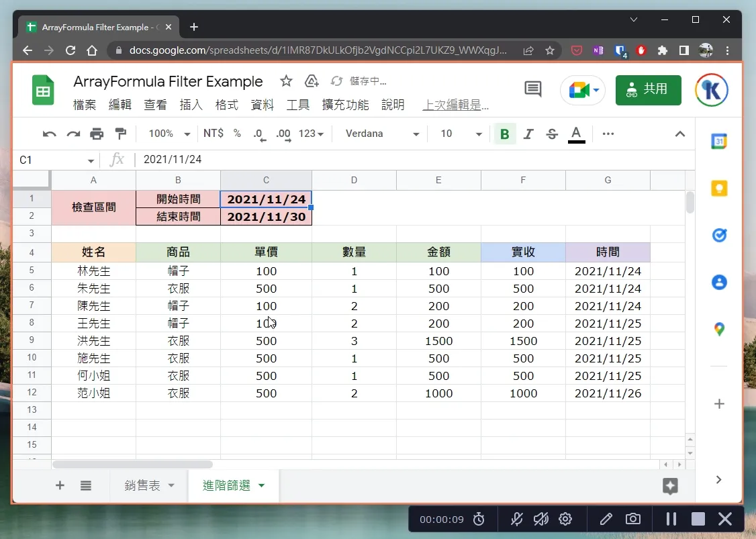Open Chrome extensions puzzle icon
756x539 pixels.
[x=663, y=50]
